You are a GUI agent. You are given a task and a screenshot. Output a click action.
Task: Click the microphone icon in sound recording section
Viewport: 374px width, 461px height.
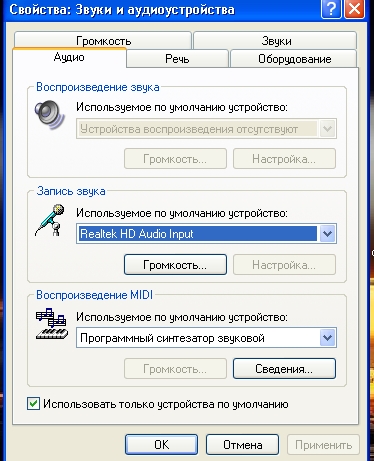pyautogui.click(x=50, y=221)
